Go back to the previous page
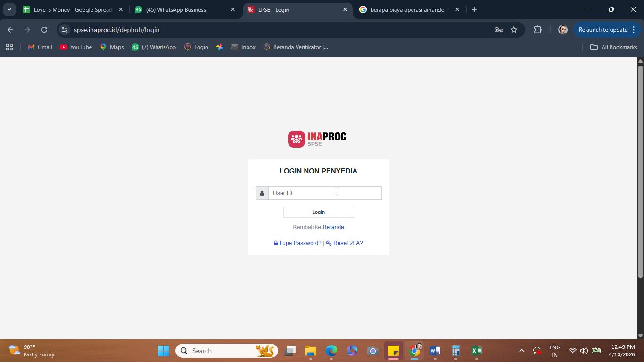Image resolution: width=644 pixels, height=362 pixels. (x=10, y=30)
